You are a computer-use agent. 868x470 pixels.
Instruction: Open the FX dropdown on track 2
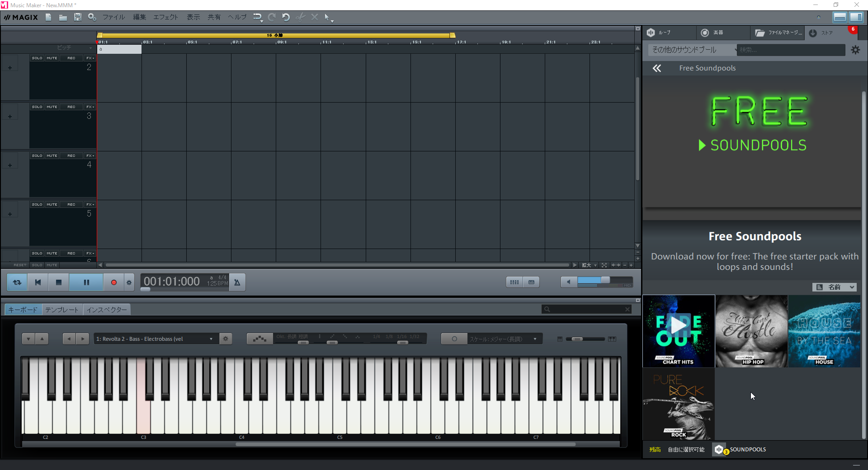pos(90,58)
